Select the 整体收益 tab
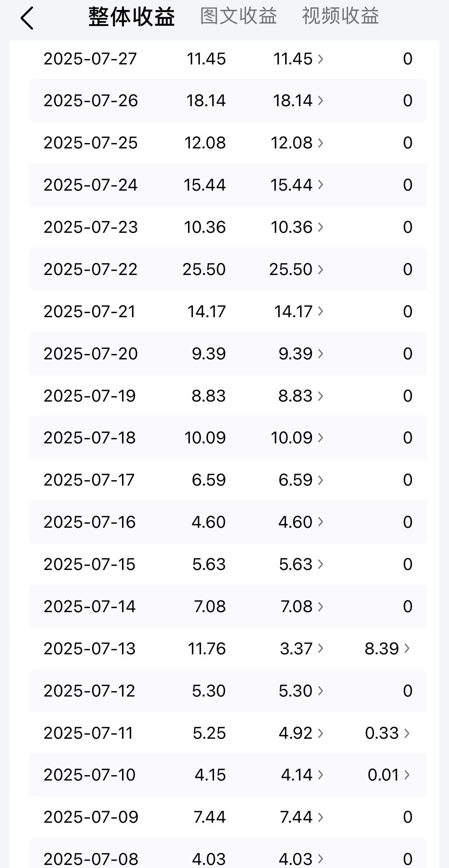 click(132, 16)
